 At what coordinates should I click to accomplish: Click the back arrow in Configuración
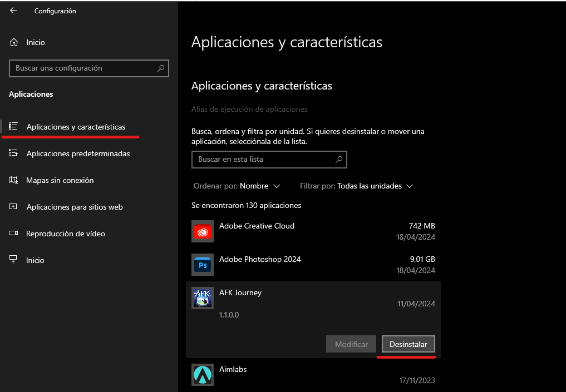[x=13, y=10]
